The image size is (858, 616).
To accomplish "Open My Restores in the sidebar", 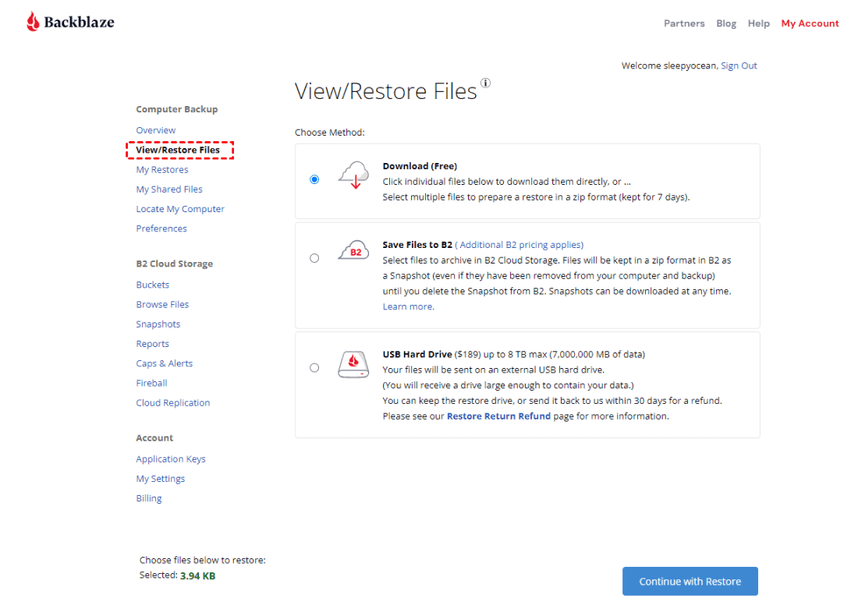I will tap(162, 170).
